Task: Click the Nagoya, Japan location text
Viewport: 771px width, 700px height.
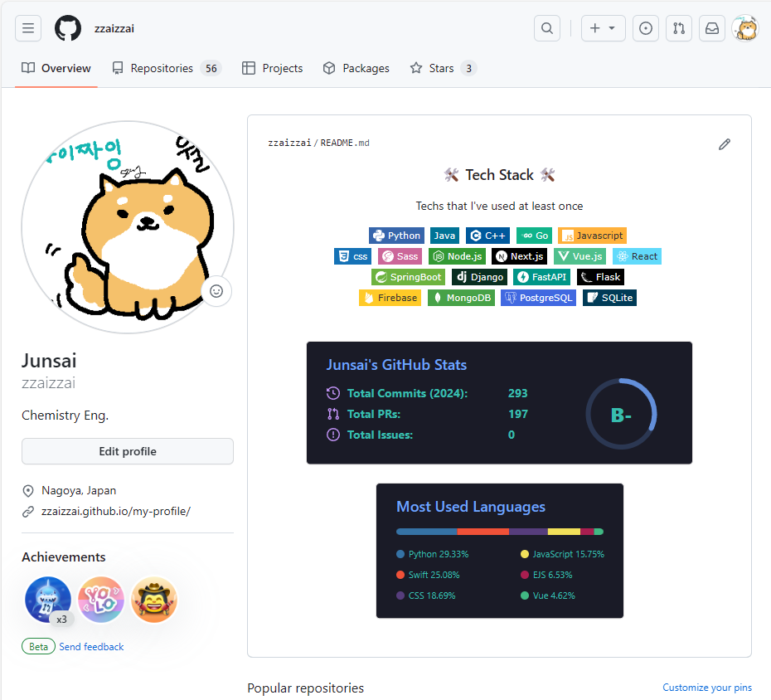Action: (x=79, y=490)
